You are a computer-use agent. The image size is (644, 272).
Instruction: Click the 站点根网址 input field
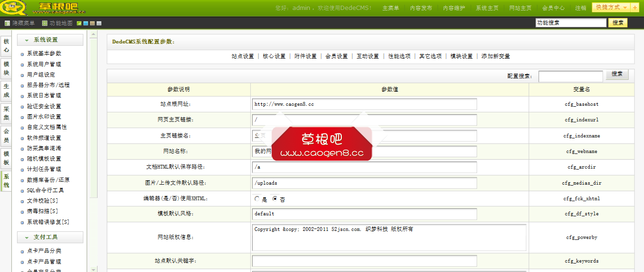pyautogui.click(x=363, y=104)
